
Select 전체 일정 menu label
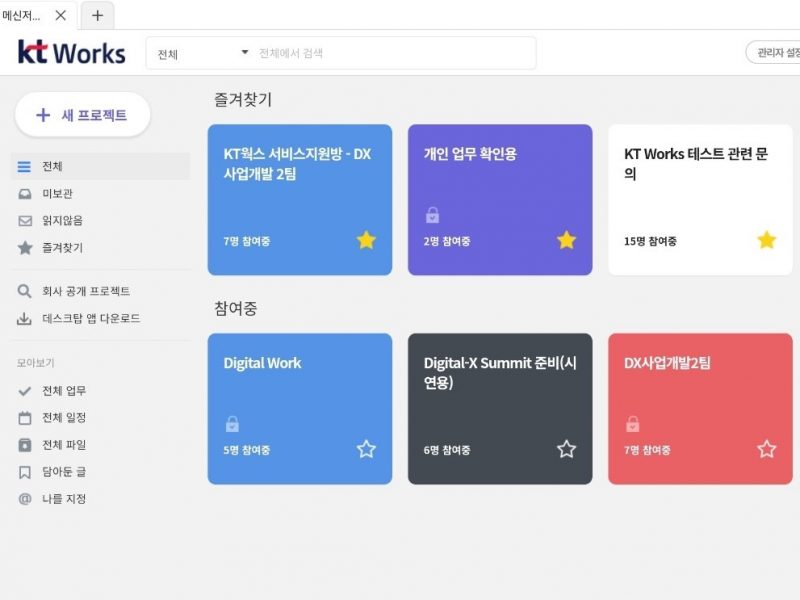point(64,418)
